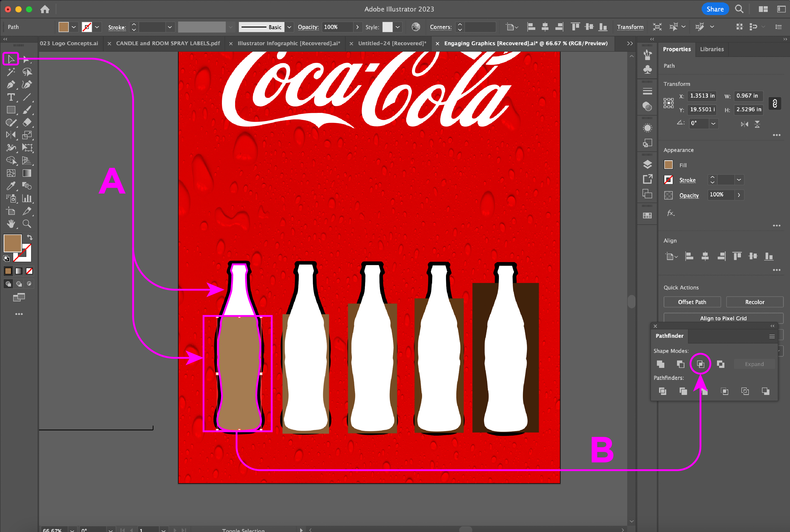Expand the rotation angle dropdown

(713, 123)
